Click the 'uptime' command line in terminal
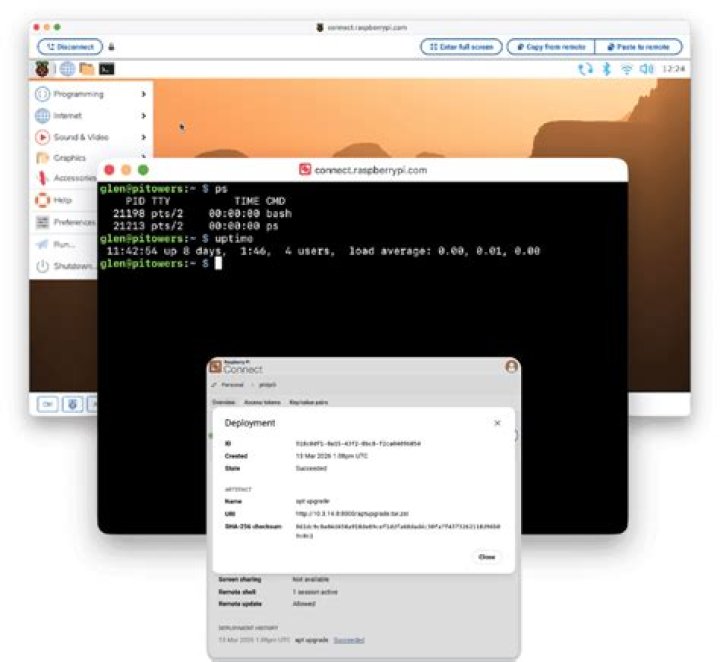Screen dimensions: 720x662 176,238
